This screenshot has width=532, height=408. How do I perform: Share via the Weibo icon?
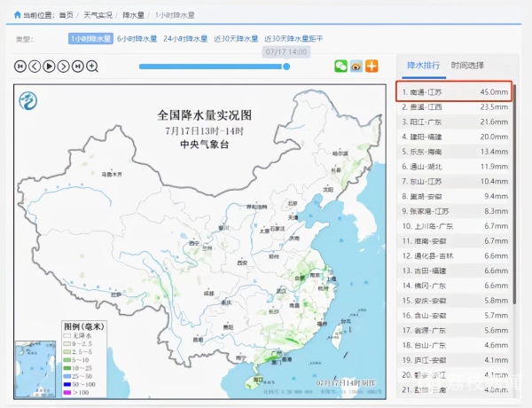point(356,66)
